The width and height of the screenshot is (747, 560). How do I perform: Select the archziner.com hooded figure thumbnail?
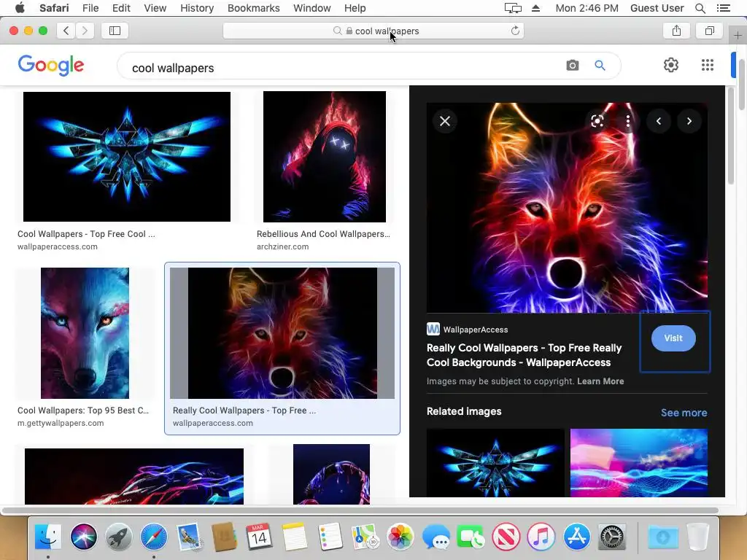tap(325, 157)
